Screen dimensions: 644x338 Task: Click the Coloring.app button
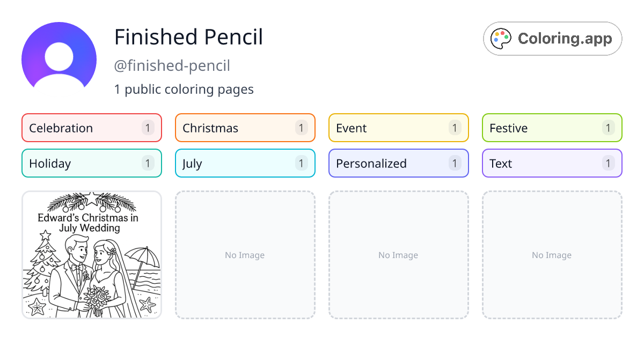coord(552,38)
